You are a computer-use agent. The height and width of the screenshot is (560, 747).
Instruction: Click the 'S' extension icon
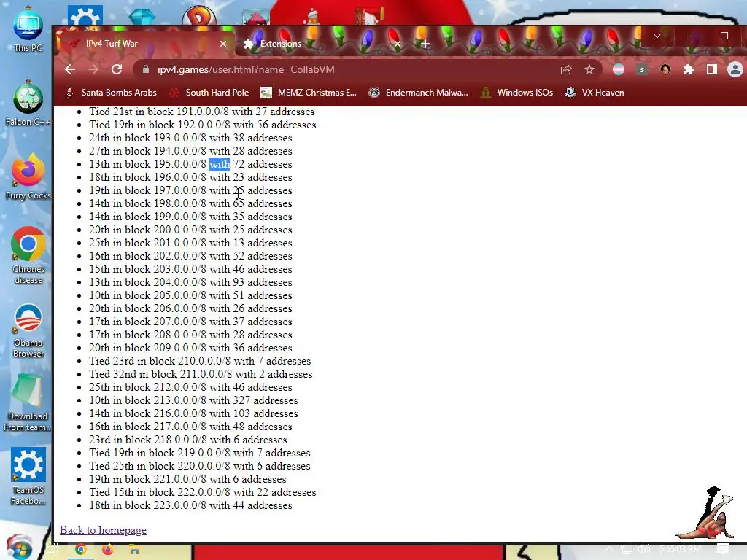[x=642, y=69]
